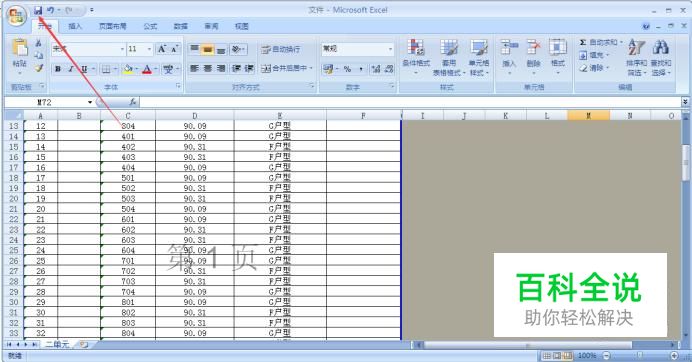Switch to Page Layout ribbon tab
The width and height of the screenshot is (692, 362).
tap(112, 26)
